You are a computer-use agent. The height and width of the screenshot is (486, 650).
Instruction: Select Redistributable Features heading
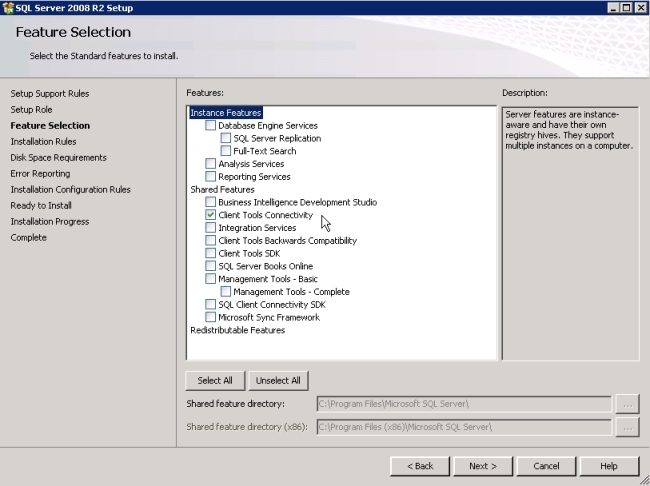pos(238,330)
